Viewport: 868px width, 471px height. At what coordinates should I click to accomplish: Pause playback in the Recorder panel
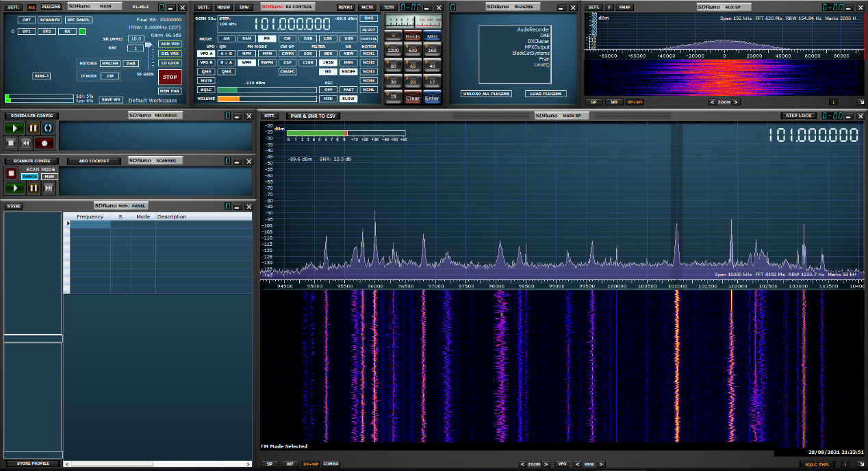click(x=33, y=128)
